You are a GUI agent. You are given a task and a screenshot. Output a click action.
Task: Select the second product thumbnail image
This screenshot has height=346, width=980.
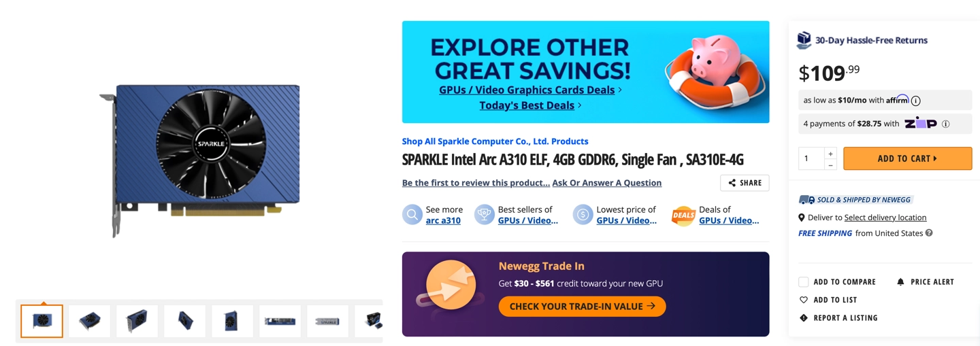point(89,321)
